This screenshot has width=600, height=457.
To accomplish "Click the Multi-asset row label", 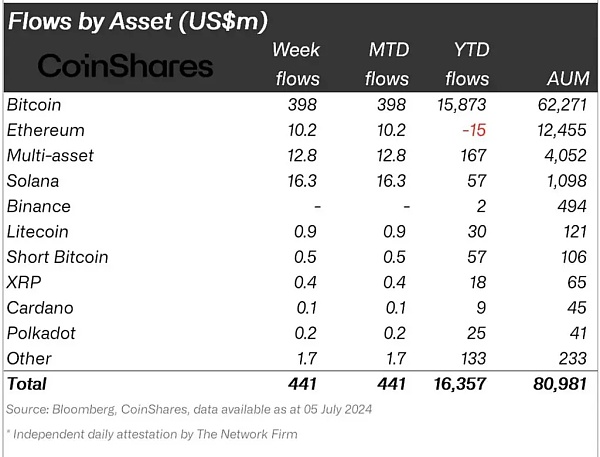I will tap(49, 155).
